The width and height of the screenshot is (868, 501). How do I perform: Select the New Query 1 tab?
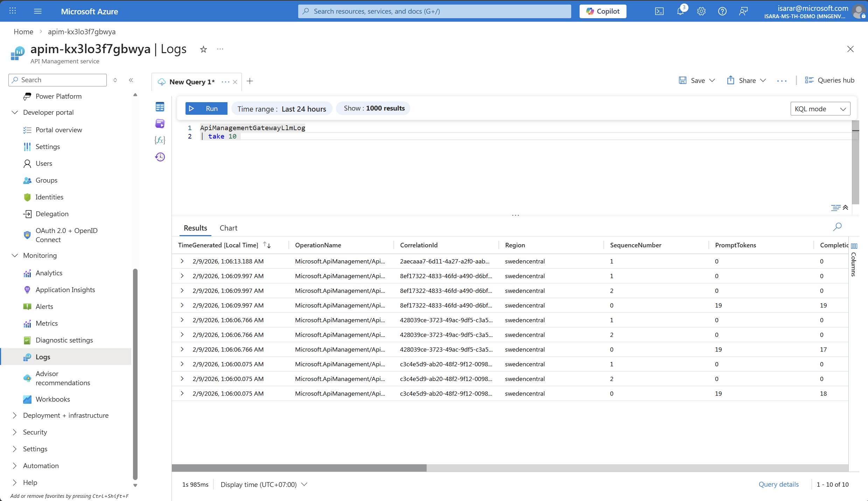pyautogui.click(x=192, y=82)
